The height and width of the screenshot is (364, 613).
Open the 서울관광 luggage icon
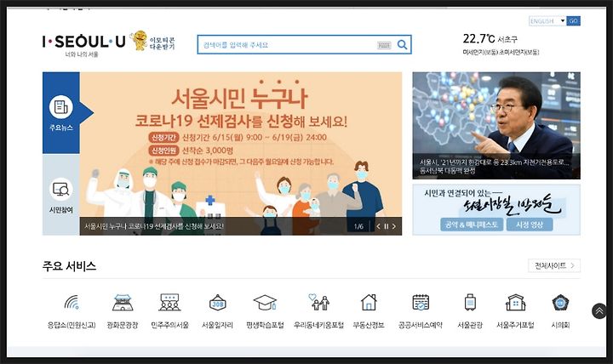tap(470, 303)
